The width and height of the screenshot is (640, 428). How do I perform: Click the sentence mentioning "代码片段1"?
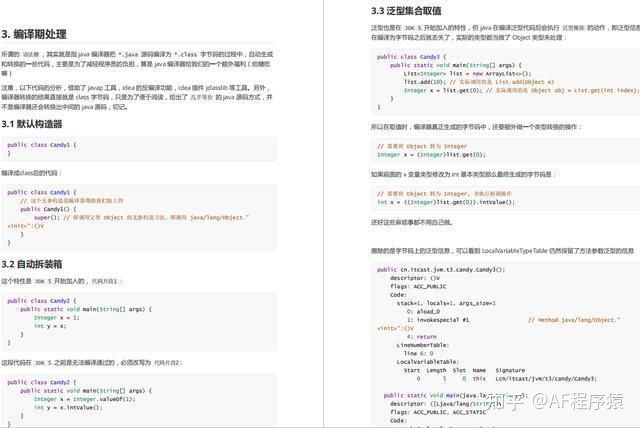(x=62, y=281)
